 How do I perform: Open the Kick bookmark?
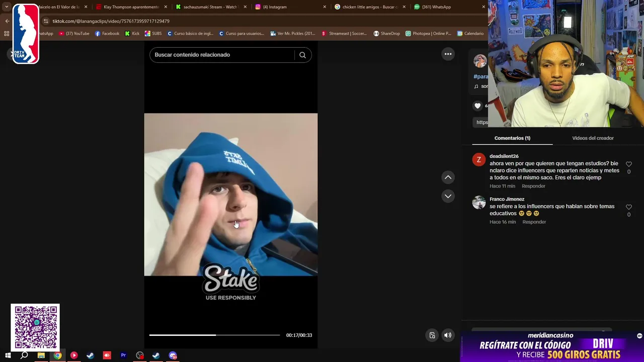click(132, 34)
